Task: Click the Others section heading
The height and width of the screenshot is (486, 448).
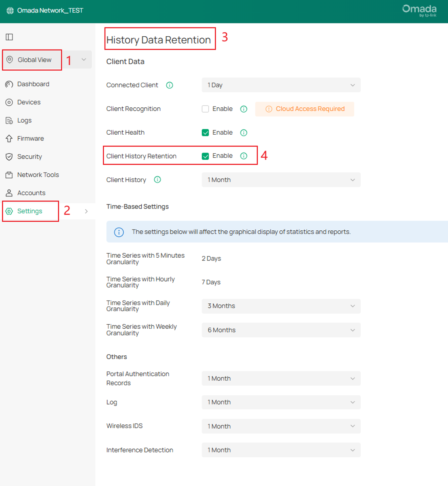Action: coord(117,357)
